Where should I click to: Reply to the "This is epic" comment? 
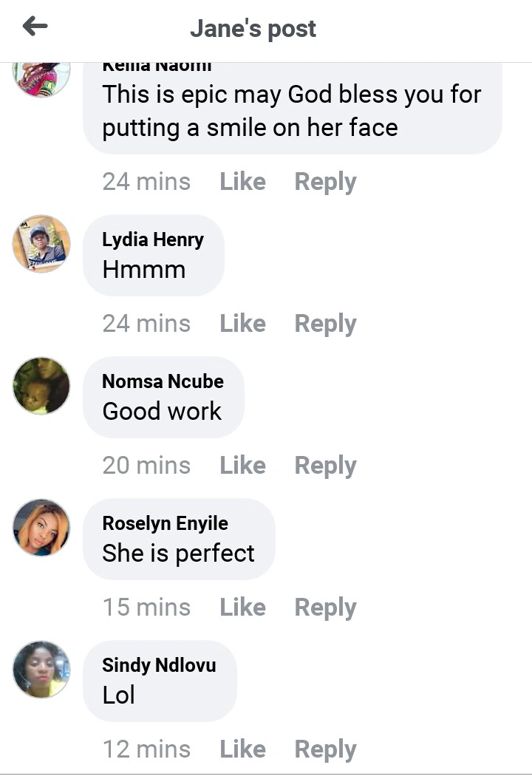tap(325, 182)
